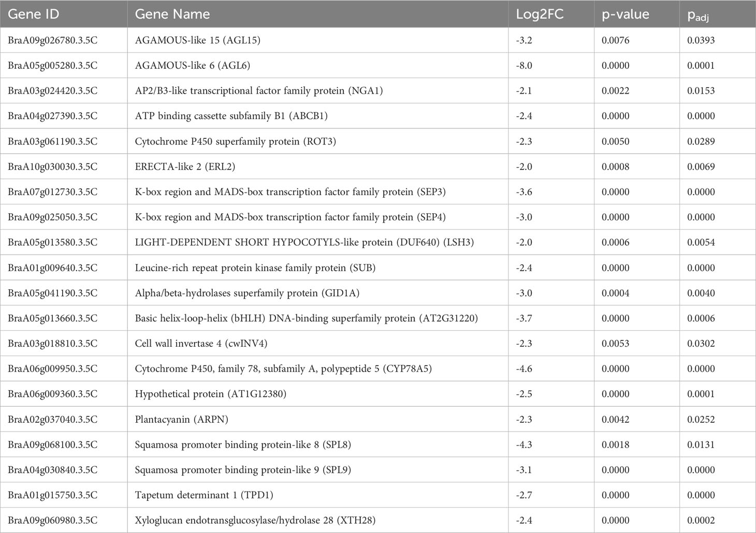Screen dimensions: 756x533
Task: Select gene ID BraA01g015750.3.5C
Action: coord(52,496)
